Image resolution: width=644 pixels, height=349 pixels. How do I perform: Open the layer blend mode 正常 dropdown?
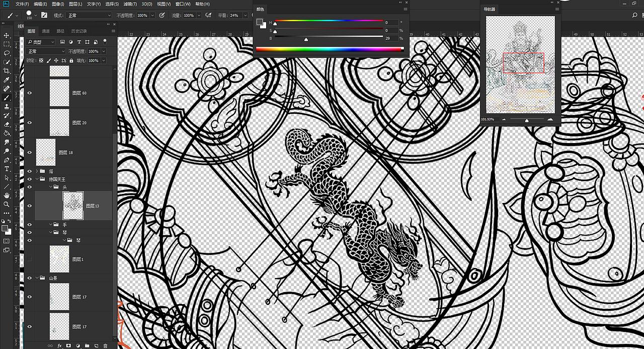tap(46, 51)
